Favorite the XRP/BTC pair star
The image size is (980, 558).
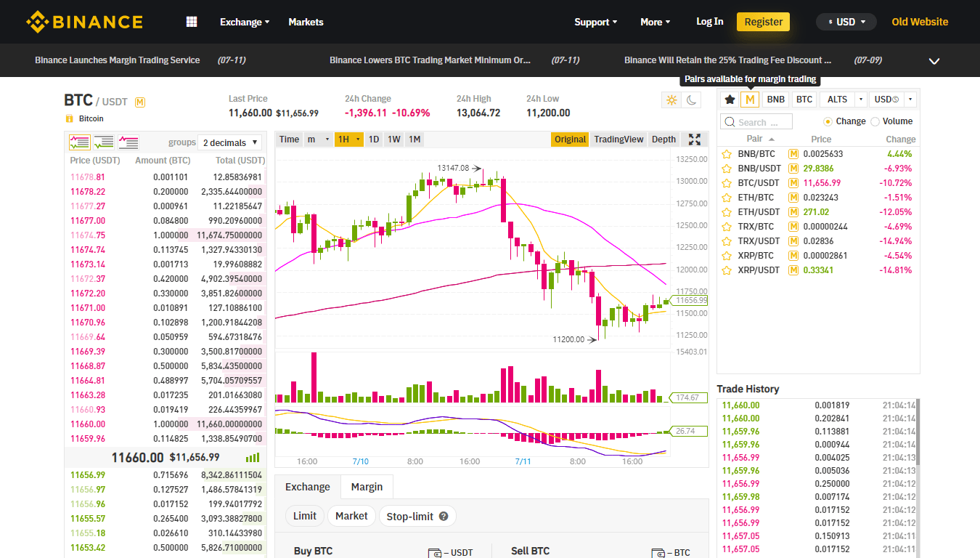[725, 256]
